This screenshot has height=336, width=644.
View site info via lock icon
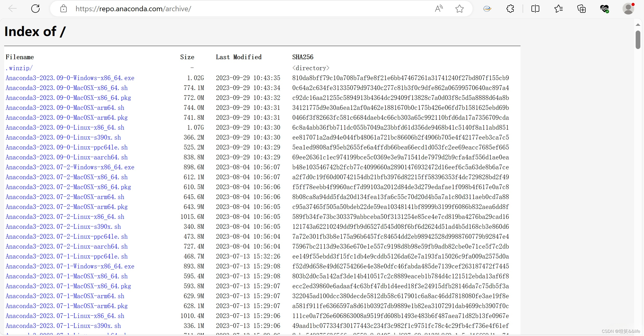63,9
